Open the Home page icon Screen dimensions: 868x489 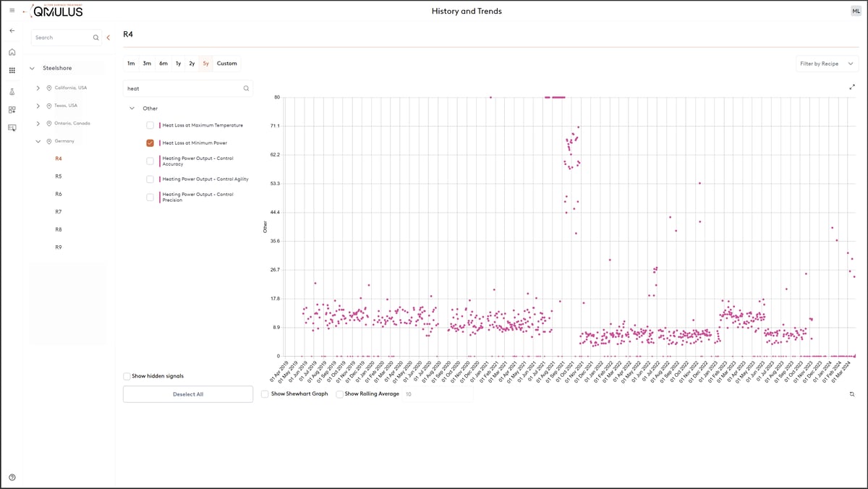pyautogui.click(x=12, y=52)
